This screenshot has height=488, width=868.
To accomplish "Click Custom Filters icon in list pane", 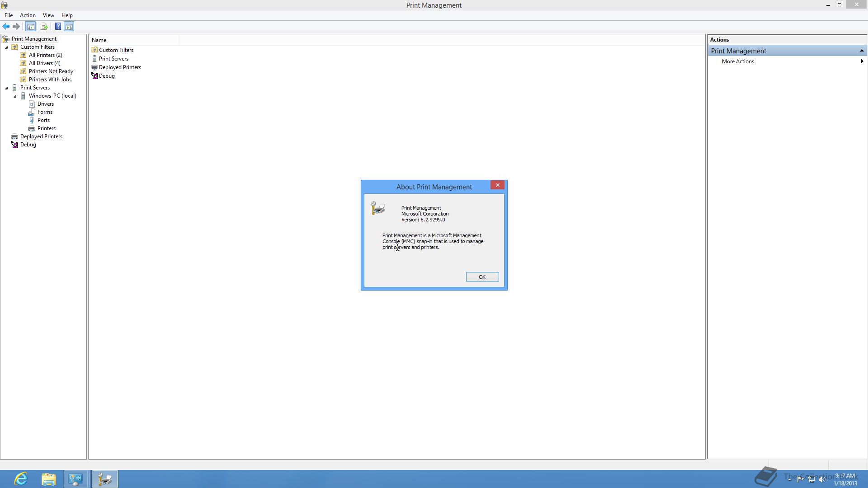I will (94, 50).
